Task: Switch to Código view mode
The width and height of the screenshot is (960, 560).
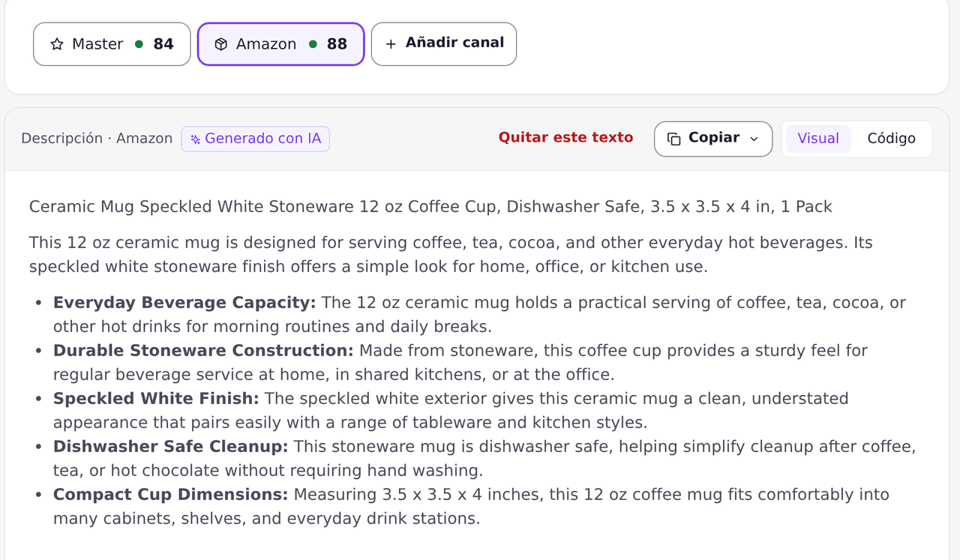Action: (891, 139)
